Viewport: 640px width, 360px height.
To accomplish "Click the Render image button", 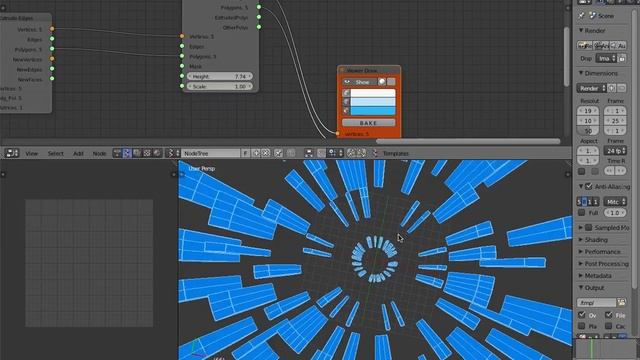I will coord(585,46).
